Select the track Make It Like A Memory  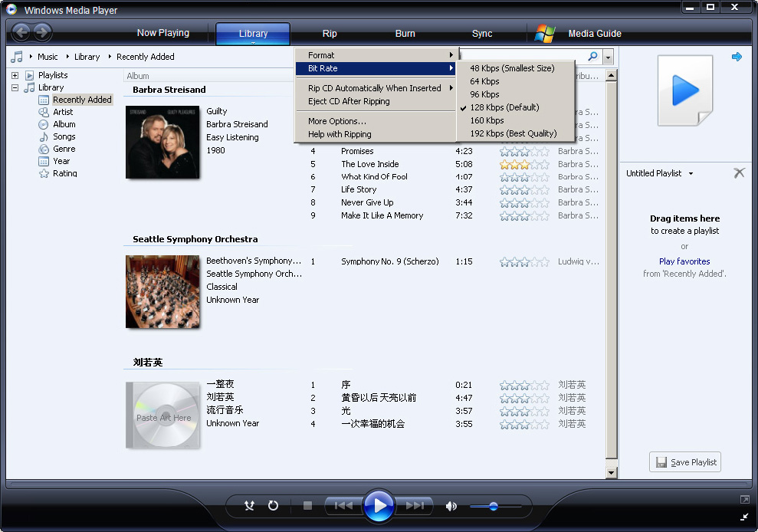[x=382, y=215]
